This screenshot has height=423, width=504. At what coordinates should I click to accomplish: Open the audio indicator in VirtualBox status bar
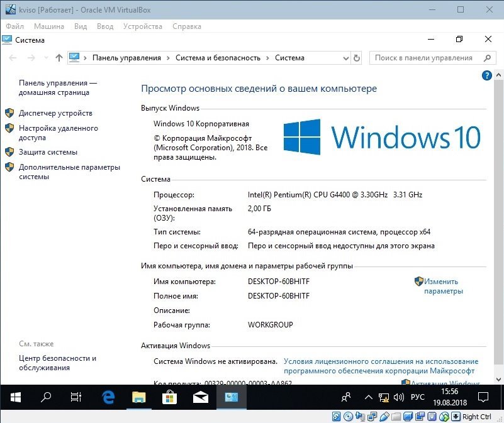tap(361, 417)
